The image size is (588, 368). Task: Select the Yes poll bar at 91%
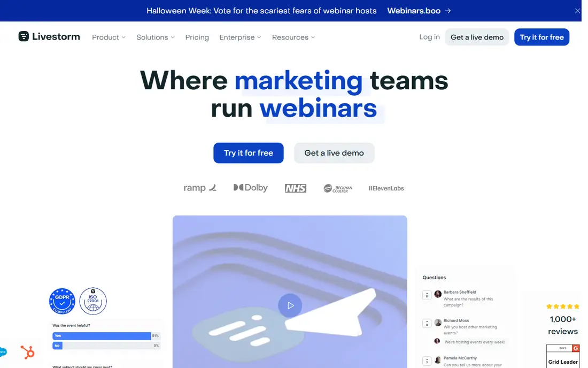click(102, 336)
